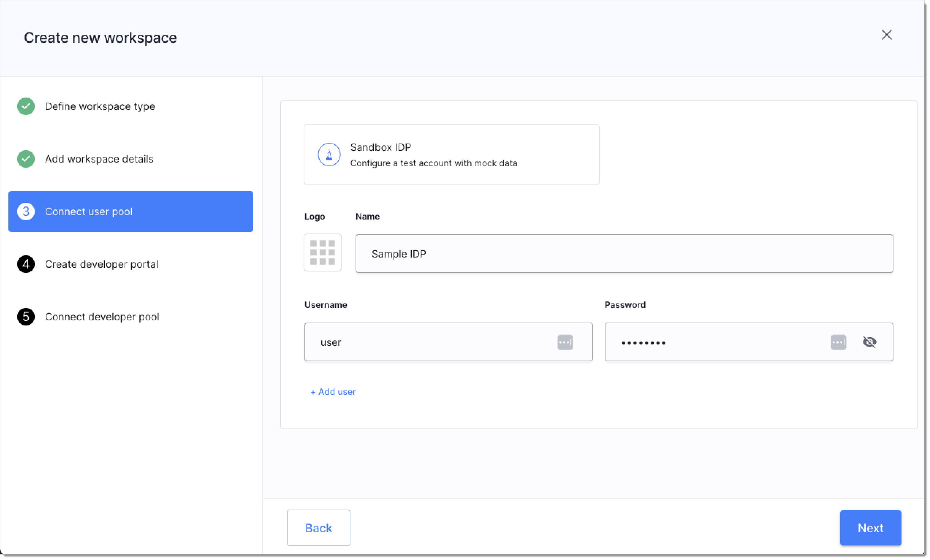Click the green check beside Define workspace type
The height and width of the screenshot is (560, 930).
tap(26, 106)
